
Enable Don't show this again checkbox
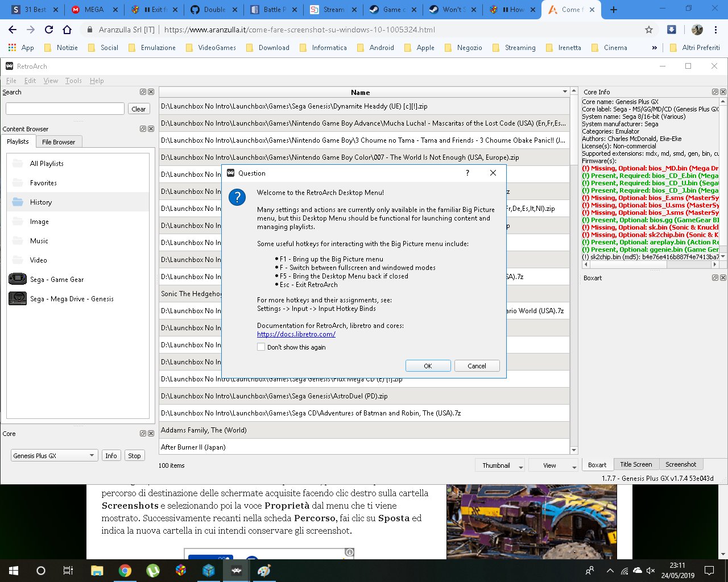click(261, 347)
